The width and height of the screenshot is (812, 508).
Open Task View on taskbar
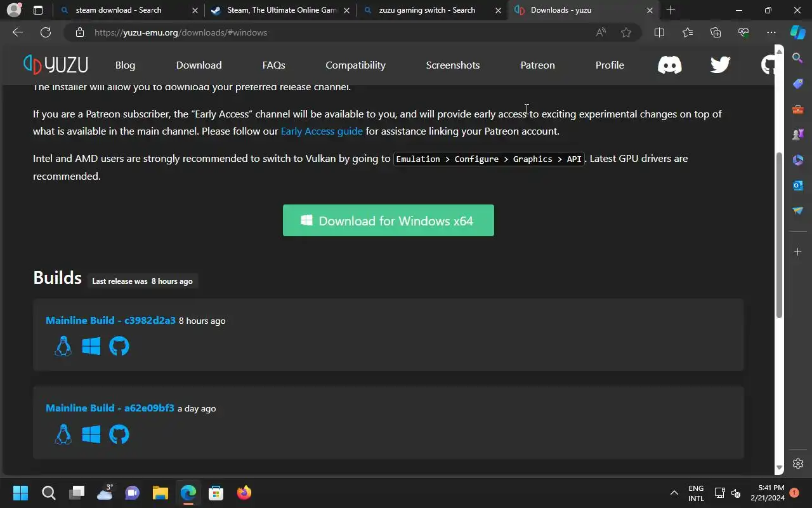(77, 493)
